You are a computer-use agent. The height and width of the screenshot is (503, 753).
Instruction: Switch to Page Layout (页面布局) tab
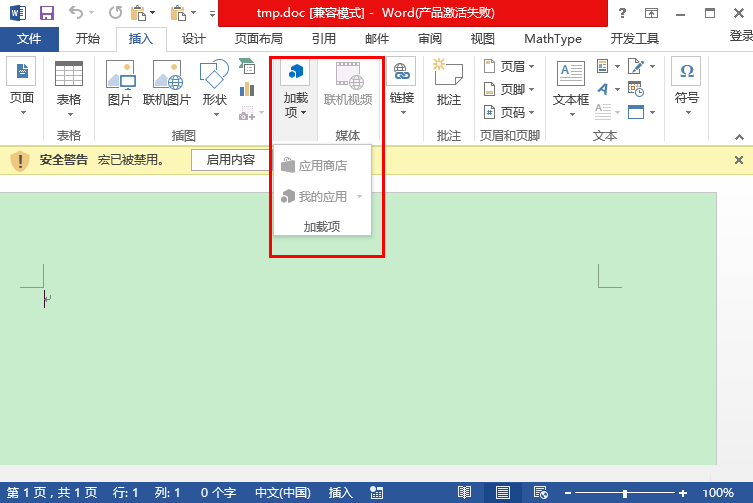[258, 39]
